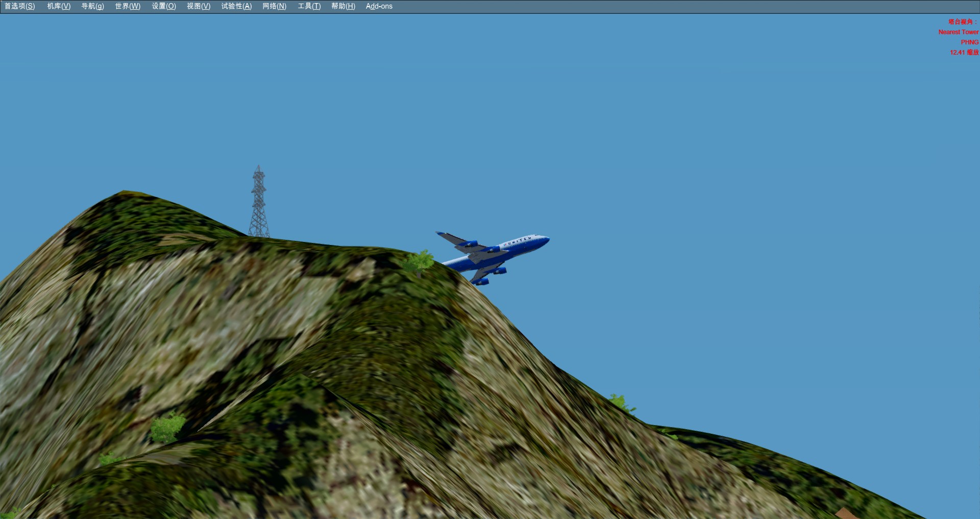
Task: Open the 机库(V) menu
Action: (x=59, y=6)
